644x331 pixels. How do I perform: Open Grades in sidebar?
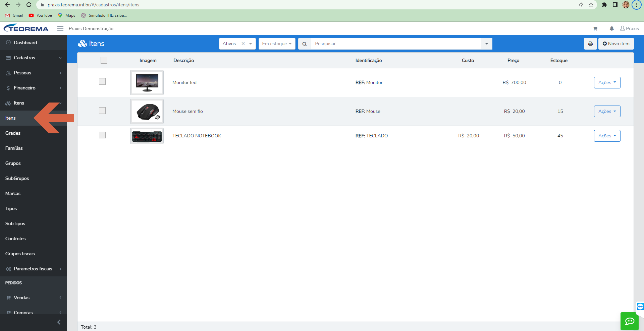(34, 133)
